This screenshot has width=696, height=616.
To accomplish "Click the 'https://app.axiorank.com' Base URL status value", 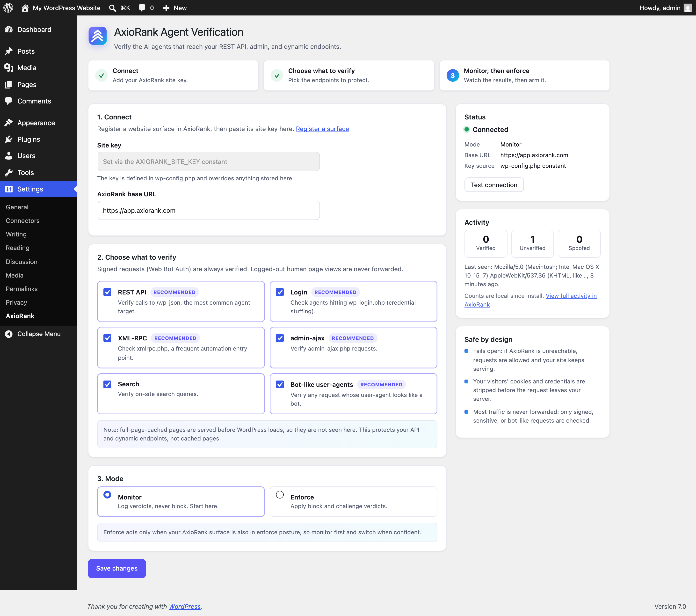I will pyautogui.click(x=534, y=155).
